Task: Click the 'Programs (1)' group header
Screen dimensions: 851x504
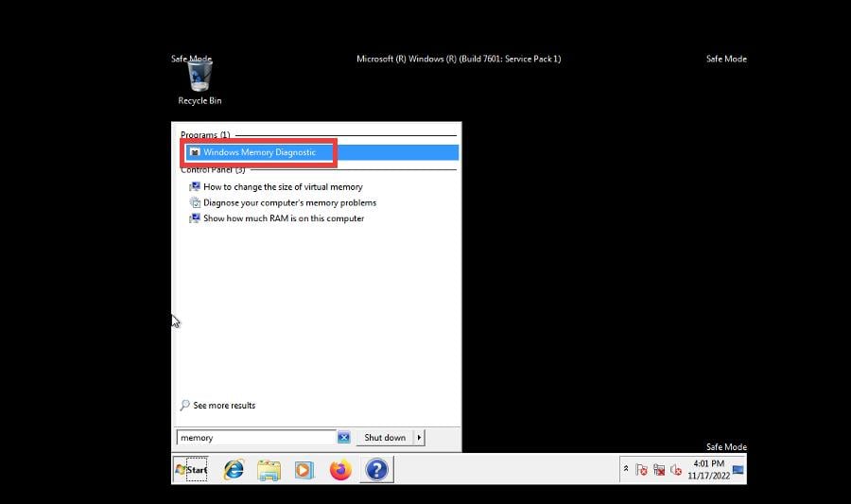Action: (x=205, y=134)
